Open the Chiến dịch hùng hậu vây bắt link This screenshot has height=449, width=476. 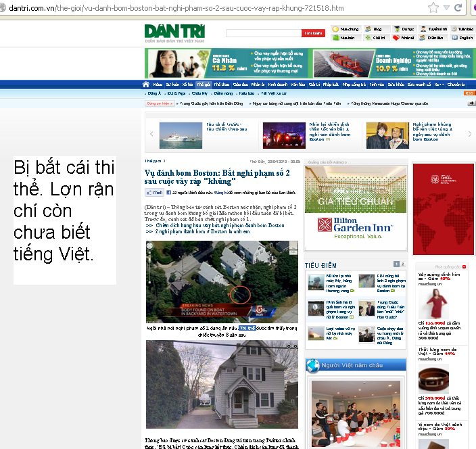pos(220,225)
